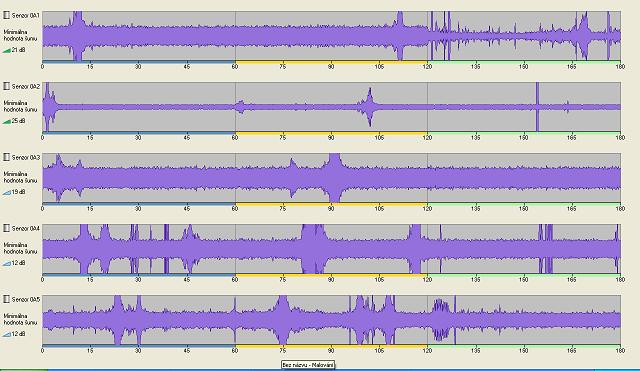Viewport: 640px width, 371px height.
Task: Click the 75 second peak in Senzor 0A5
Action: (x=282, y=320)
